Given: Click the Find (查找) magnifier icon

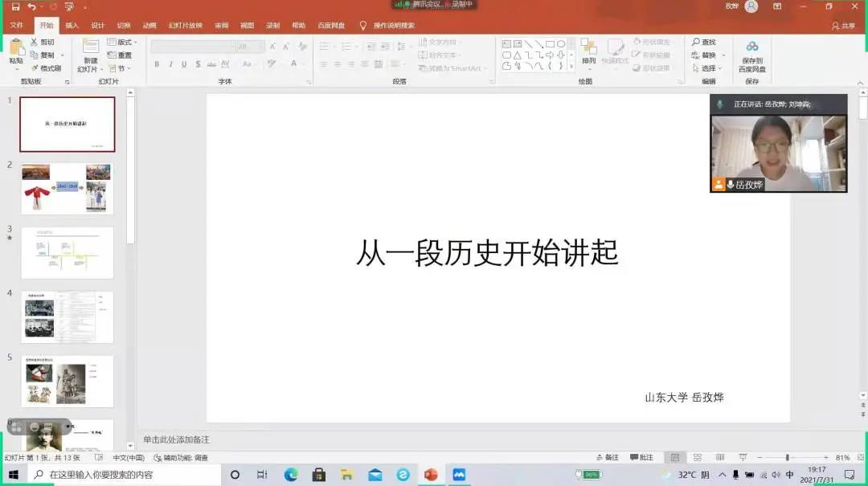Looking at the screenshot, I should 696,42.
